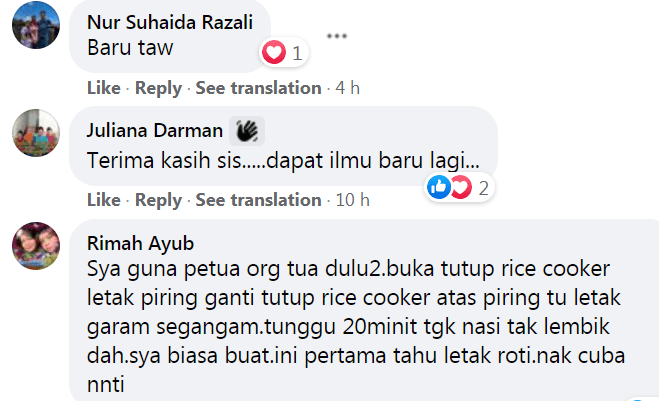This screenshot has width=659, height=401.
Task: Click the heart reaction icon on Juliana's comment
Action: pyautogui.click(x=460, y=186)
